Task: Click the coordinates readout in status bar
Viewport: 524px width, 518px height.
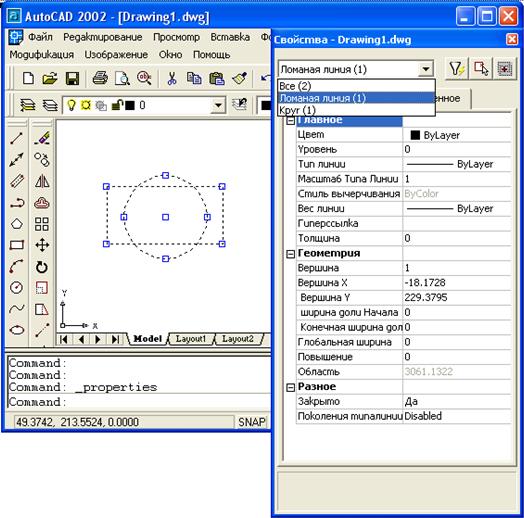Action: click(x=124, y=422)
